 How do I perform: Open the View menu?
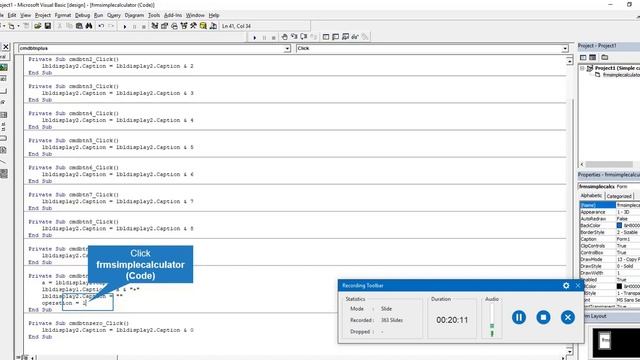[25, 15]
